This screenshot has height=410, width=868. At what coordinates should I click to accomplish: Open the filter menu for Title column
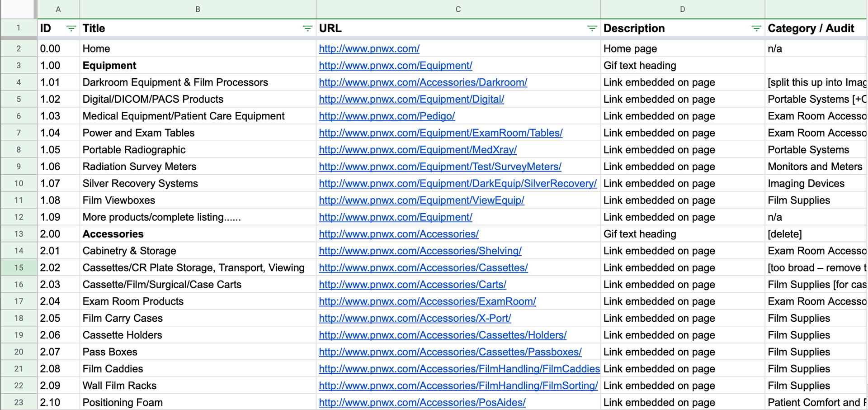tap(307, 29)
